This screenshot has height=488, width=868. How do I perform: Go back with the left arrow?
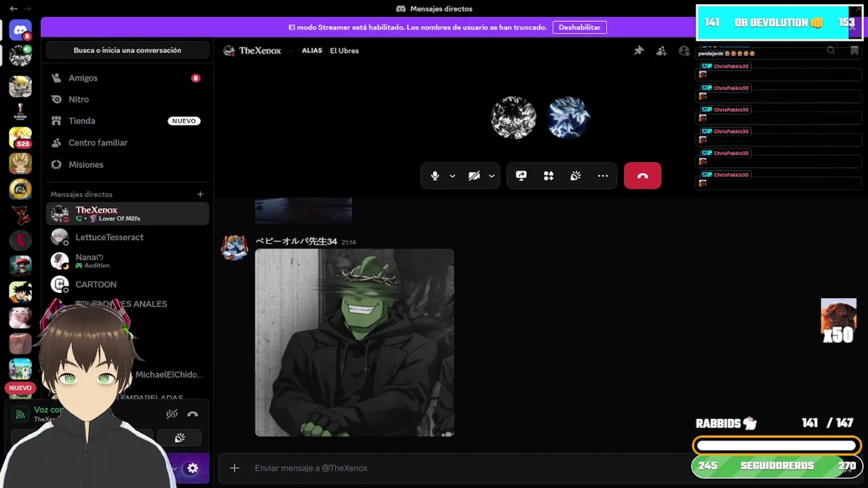point(14,9)
